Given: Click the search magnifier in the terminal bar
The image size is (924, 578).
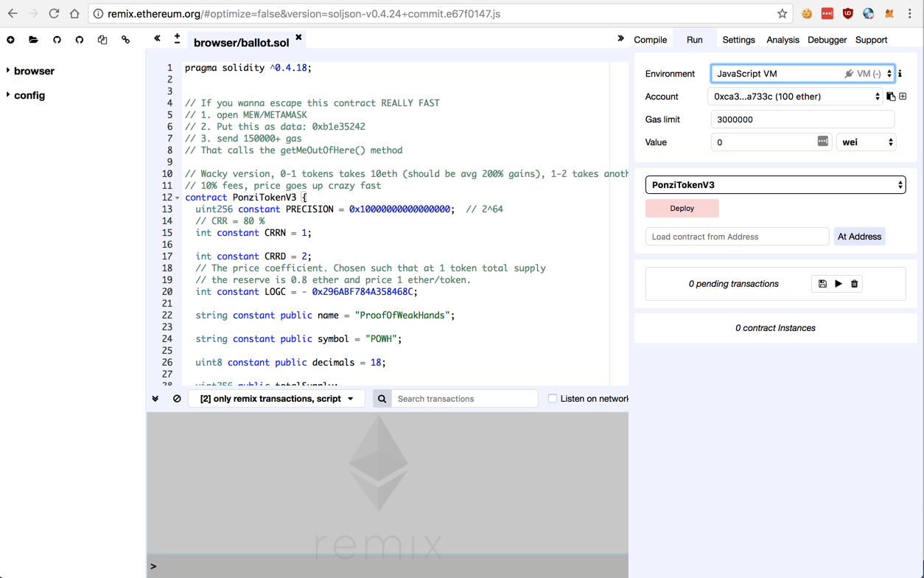Looking at the screenshot, I should 382,399.
